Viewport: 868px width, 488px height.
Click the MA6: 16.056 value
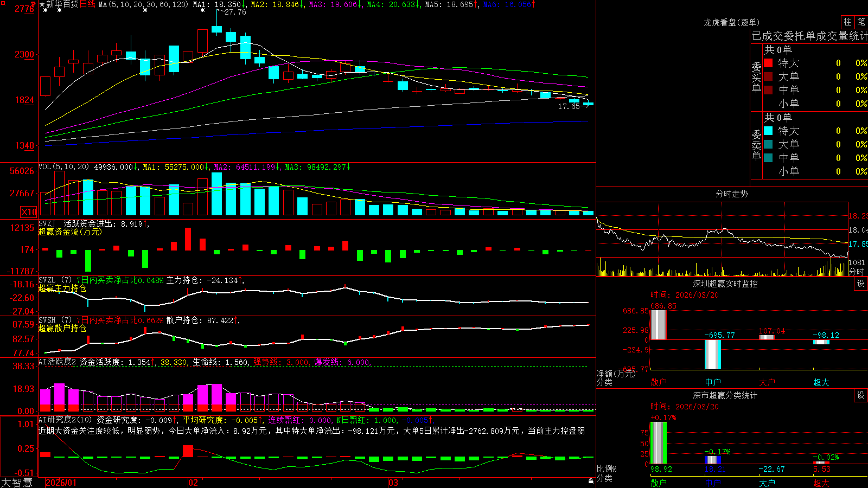pyautogui.click(x=508, y=4)
